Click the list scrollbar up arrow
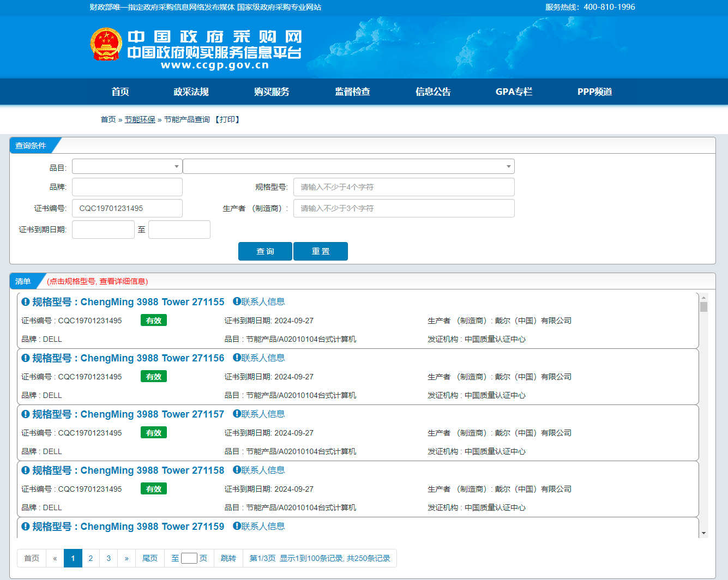This screenshot has height=580, width=728. click(x=704, y=298)
